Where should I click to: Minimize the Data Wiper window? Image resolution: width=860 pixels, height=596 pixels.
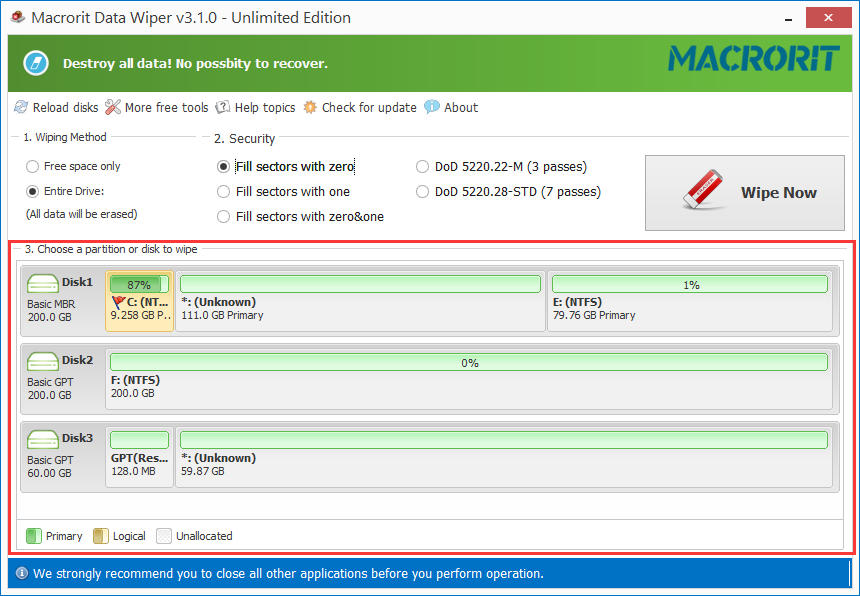[x=788, y=18]
